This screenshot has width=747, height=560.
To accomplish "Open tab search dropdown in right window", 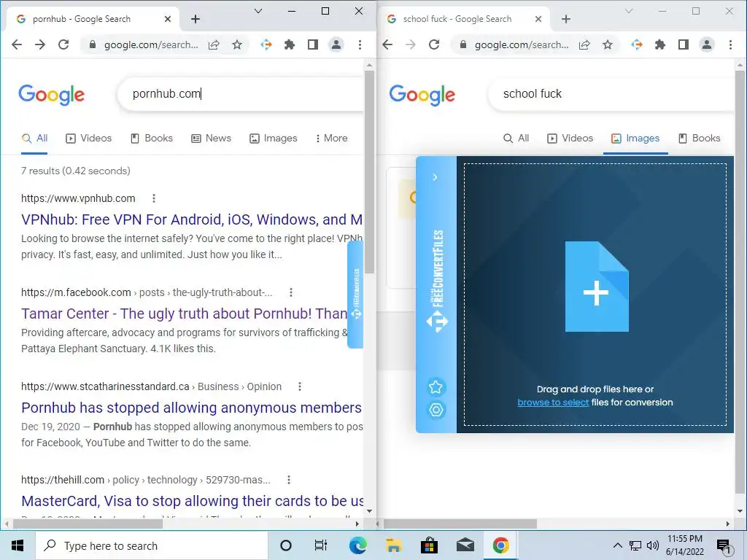I will point(628,11).
